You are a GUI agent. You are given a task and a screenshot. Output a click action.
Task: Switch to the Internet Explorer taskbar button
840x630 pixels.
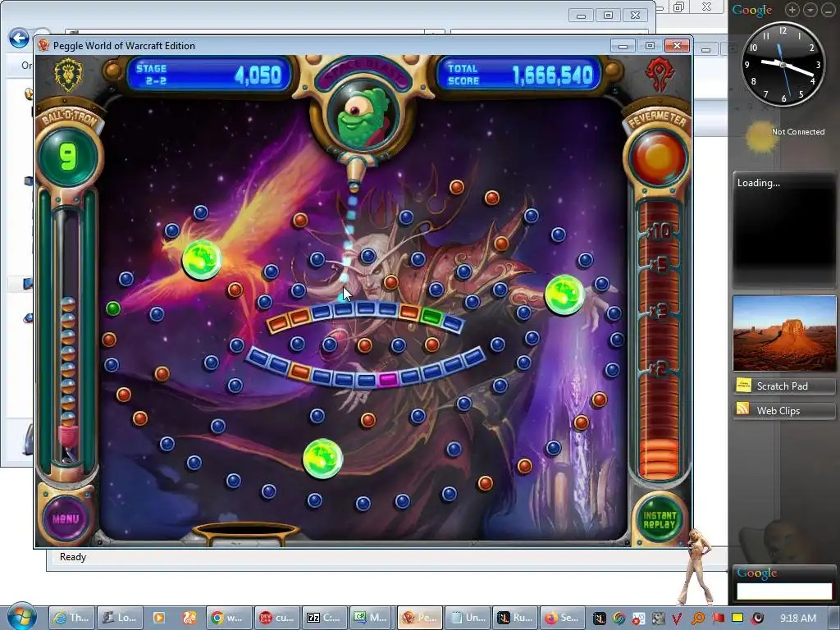71,618
